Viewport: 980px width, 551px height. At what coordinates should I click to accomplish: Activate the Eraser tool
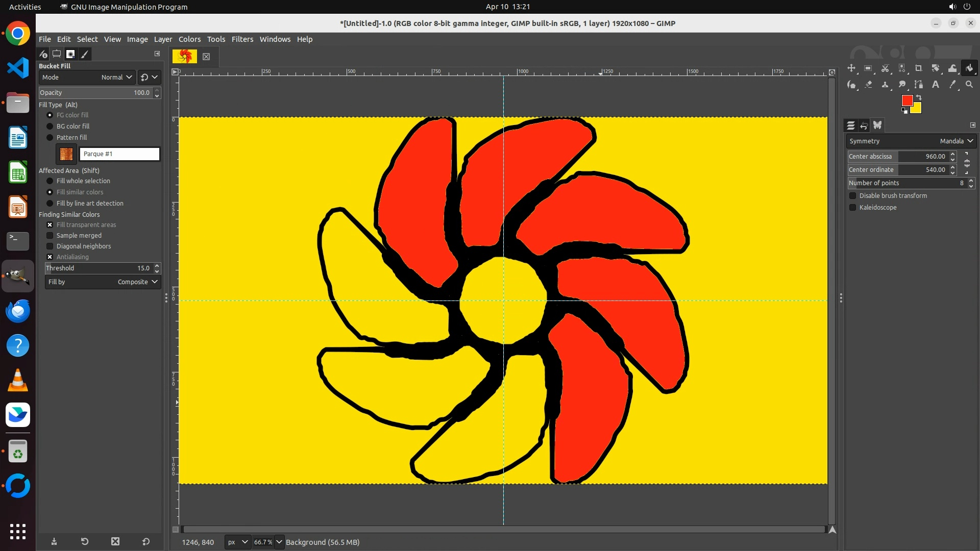(868, 85)
